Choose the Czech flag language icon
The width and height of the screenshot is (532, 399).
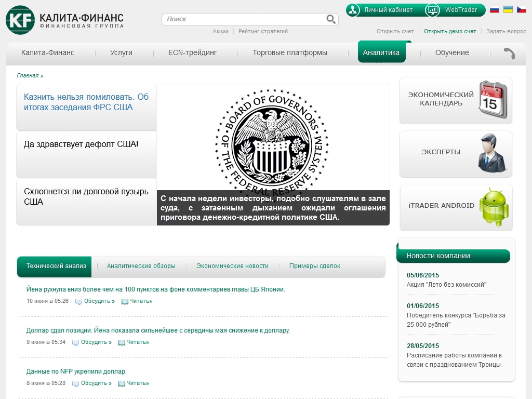522,9
